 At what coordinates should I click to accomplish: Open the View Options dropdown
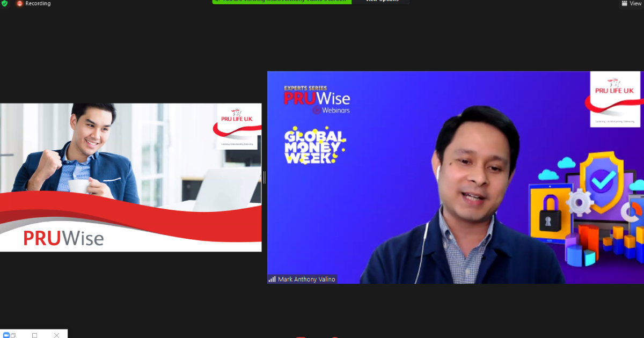tap(382, 2)
